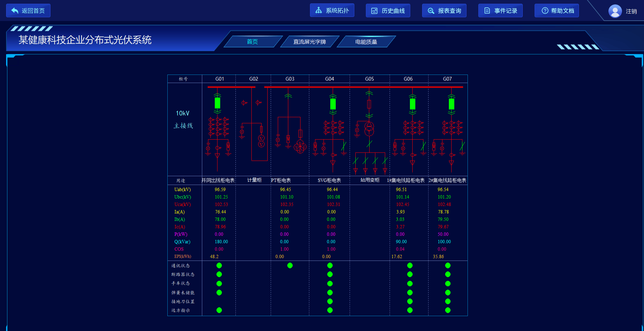Image resolution: width=644 pixels, height=331 pixels.
Task: Click the G07 远方指示 green indicator
Action: (448, 310)
